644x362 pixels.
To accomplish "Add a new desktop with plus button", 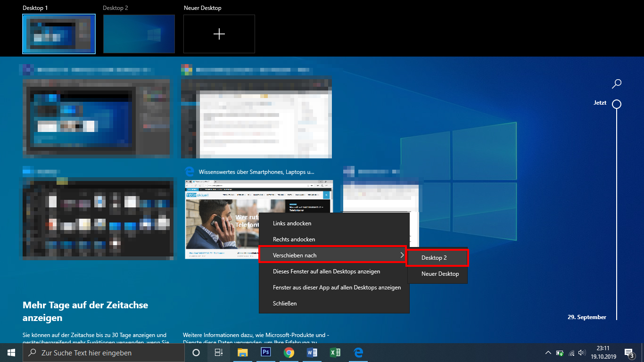I will click(219, 34).
